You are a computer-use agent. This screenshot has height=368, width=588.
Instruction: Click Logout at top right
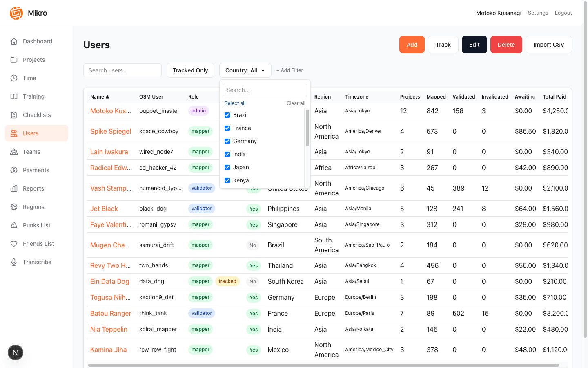[x=563, y=13]
